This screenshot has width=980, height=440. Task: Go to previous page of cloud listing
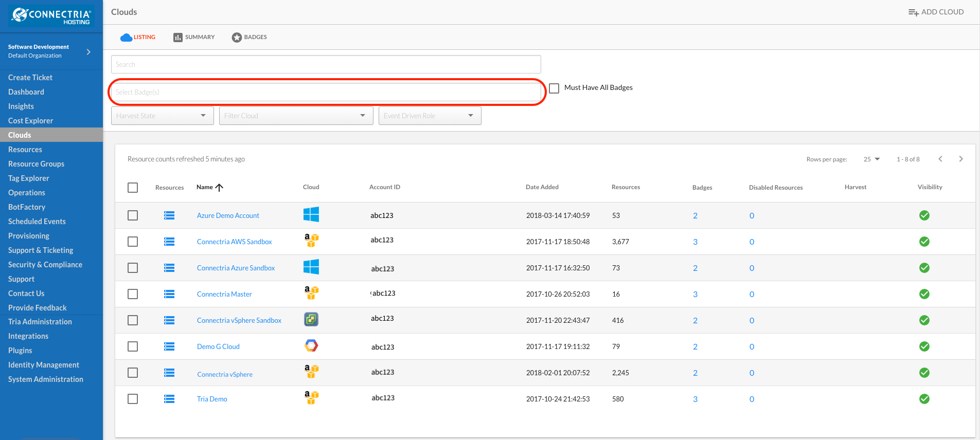click(x=940, y=159)
